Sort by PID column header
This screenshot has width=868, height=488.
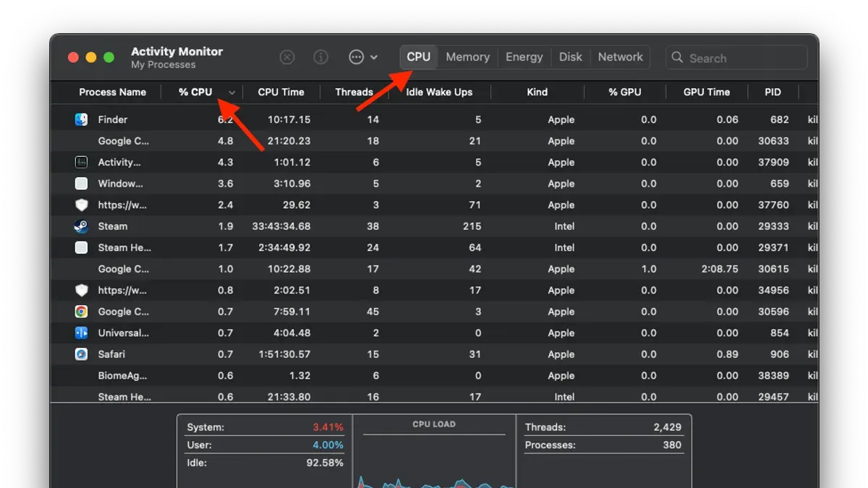pyautogui.click(x=773, y=92)
